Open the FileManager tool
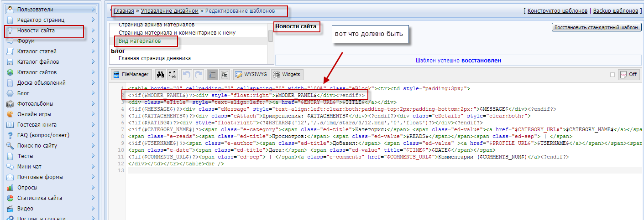This screenshot has width=644, height=220. [131, 75]
